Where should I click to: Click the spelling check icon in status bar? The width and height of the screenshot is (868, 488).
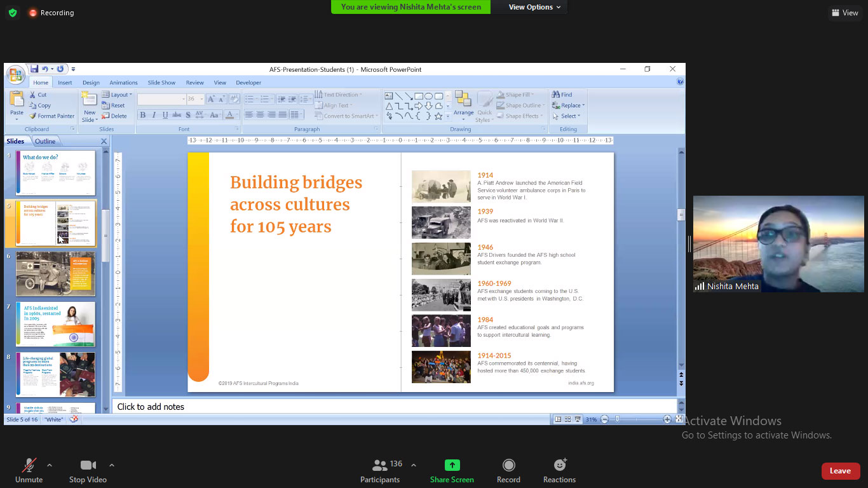[x=74, y=419]
